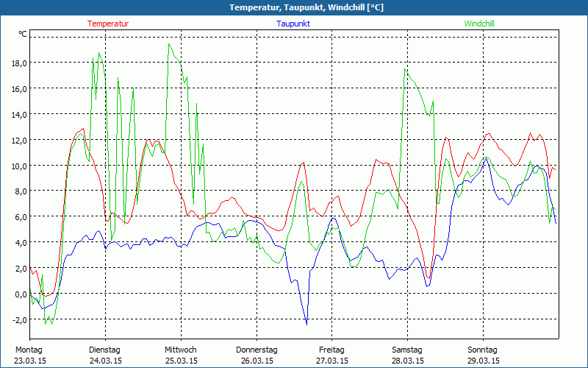Screen dimensions: 588x368
Task: Click the 26.03.15 date label
Action: [257, 361]
